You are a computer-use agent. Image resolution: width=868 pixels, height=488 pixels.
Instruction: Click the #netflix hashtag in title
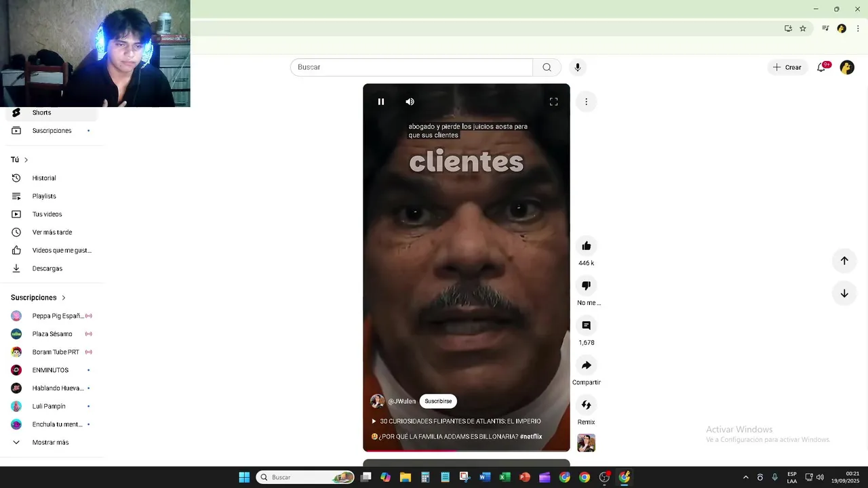point(531,436)
